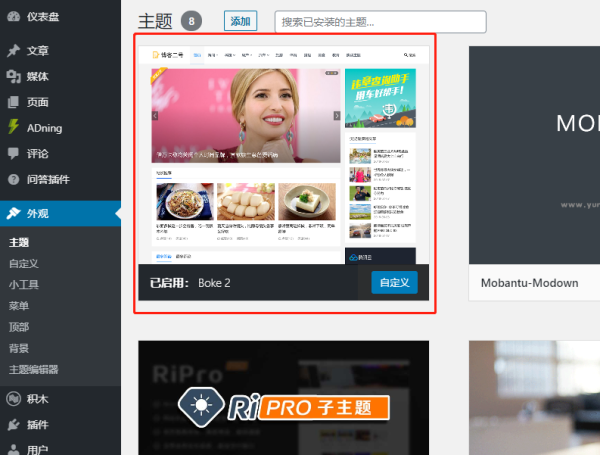Click the Comments speech bubble icon
This screenshot has width=600, height=455.
[x=13, y=153]
